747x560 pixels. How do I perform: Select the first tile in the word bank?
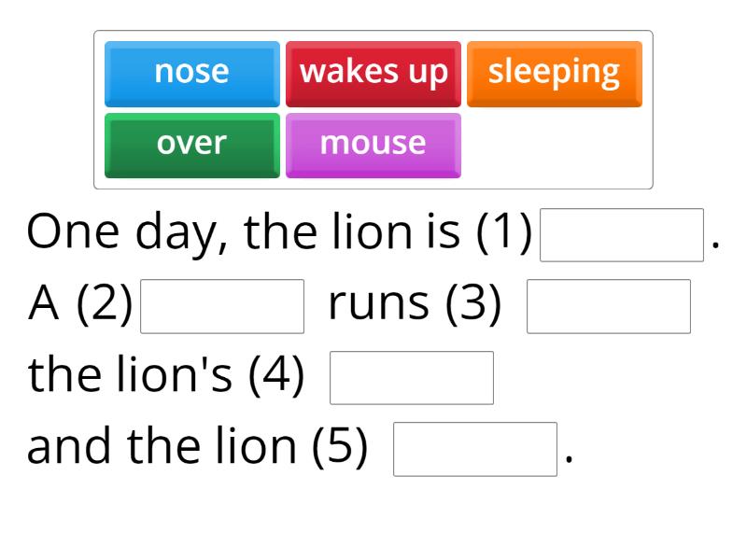point(191,72)
